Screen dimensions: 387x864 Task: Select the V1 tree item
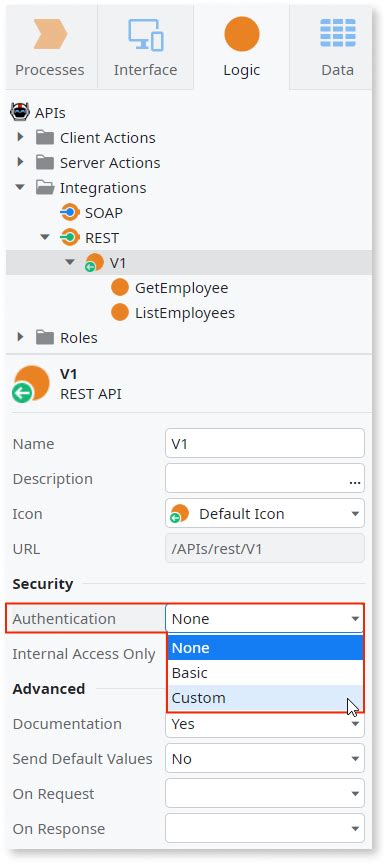tap(118, 263)
